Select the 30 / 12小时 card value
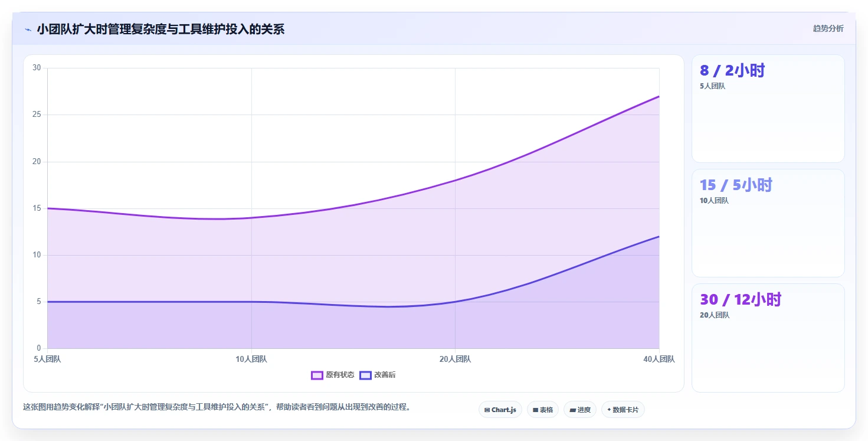The image size is (868, 441). [741, 299]
